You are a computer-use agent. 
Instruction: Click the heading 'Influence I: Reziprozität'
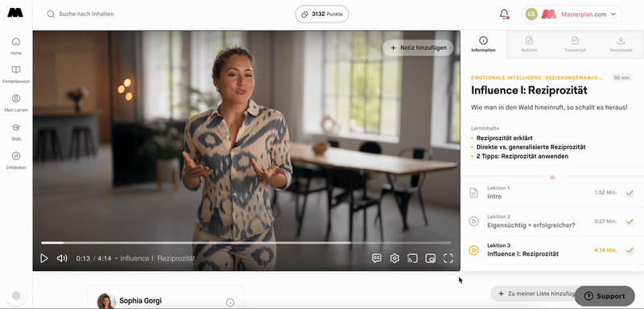point(529,90)
